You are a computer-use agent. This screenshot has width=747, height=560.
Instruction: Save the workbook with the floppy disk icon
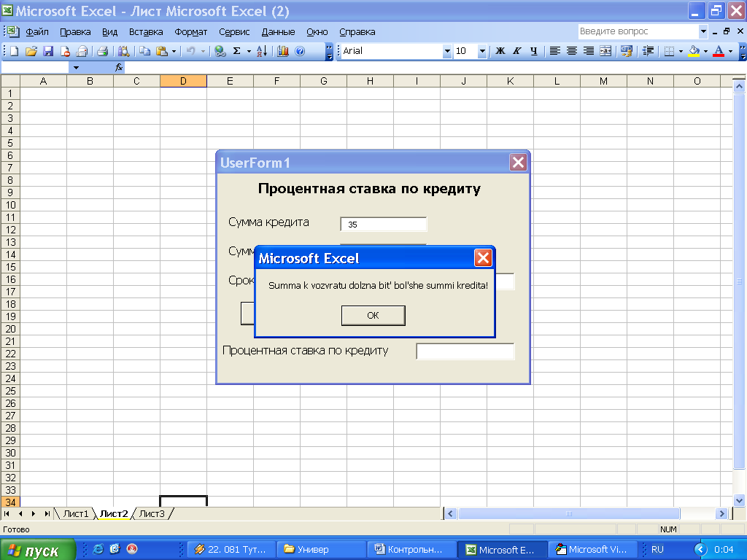tap(48, 51)
